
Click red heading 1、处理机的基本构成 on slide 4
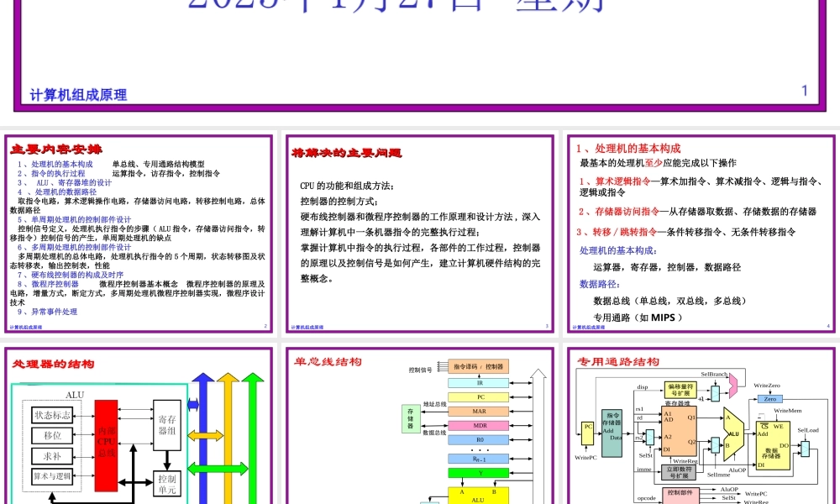pyautogui.click(x=628, y=149)
